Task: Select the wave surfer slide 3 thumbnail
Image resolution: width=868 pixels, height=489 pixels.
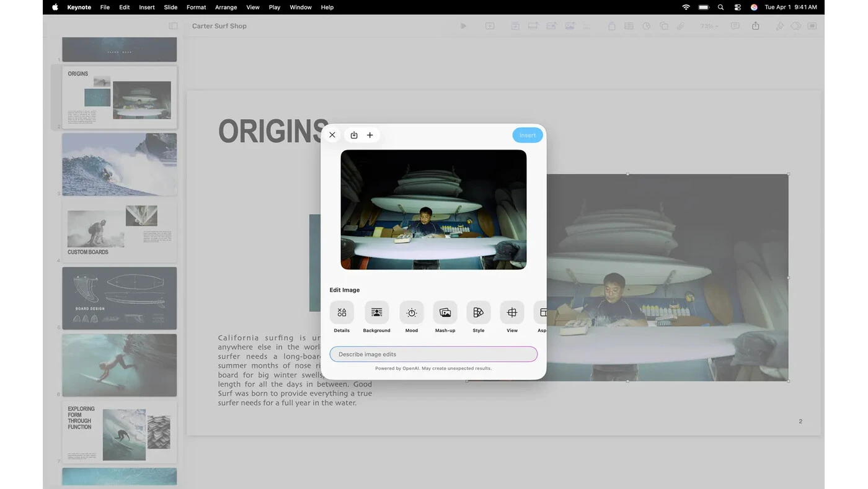Action: (x=119, y=164)
